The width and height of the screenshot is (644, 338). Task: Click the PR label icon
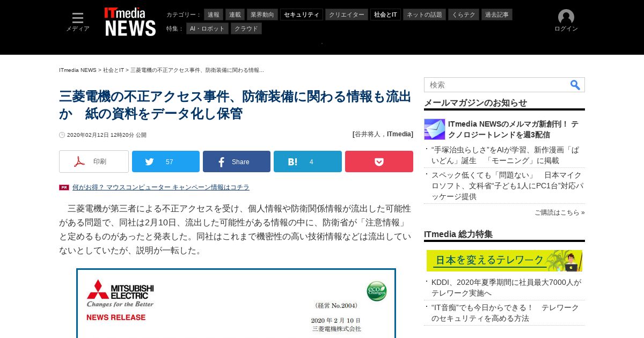point(64,187)
